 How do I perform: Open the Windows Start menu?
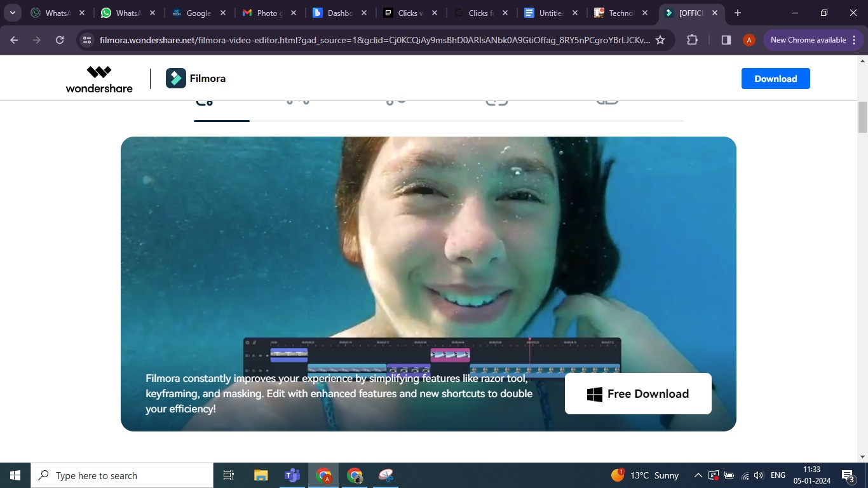click(x=15, y=475)
